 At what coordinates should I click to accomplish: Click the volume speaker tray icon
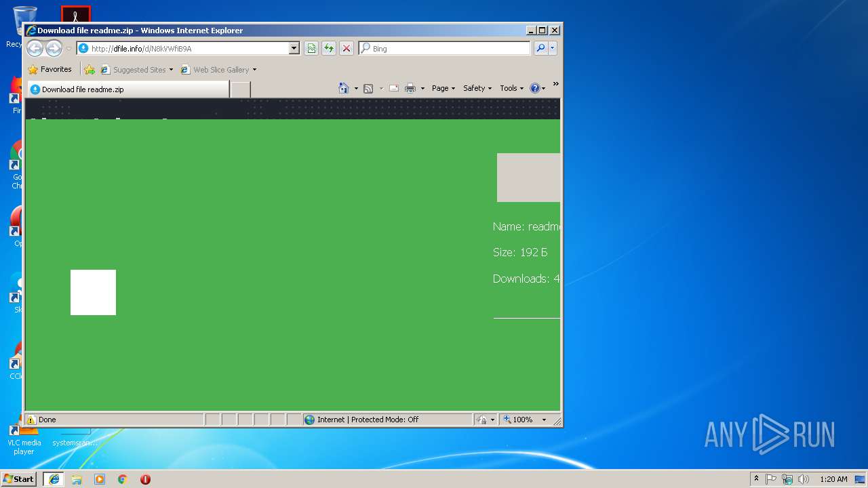pyautogui.click(x=804, y=479)
